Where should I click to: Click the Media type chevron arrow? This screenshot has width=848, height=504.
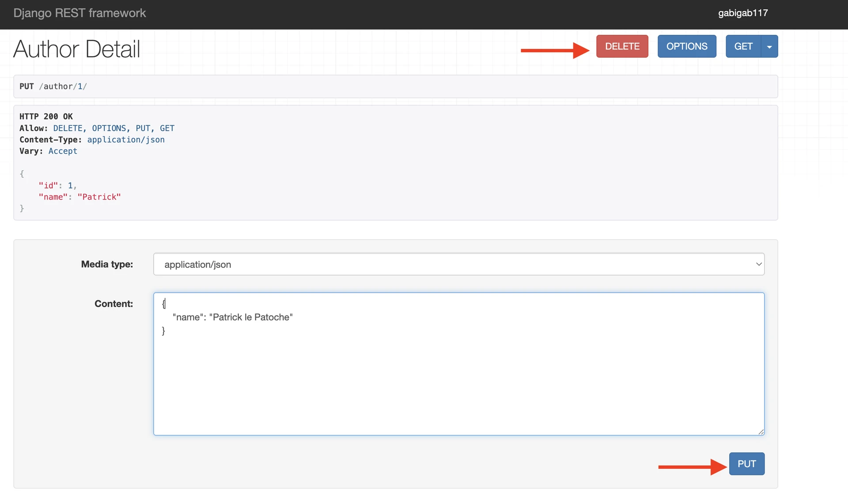coord(758,264)
